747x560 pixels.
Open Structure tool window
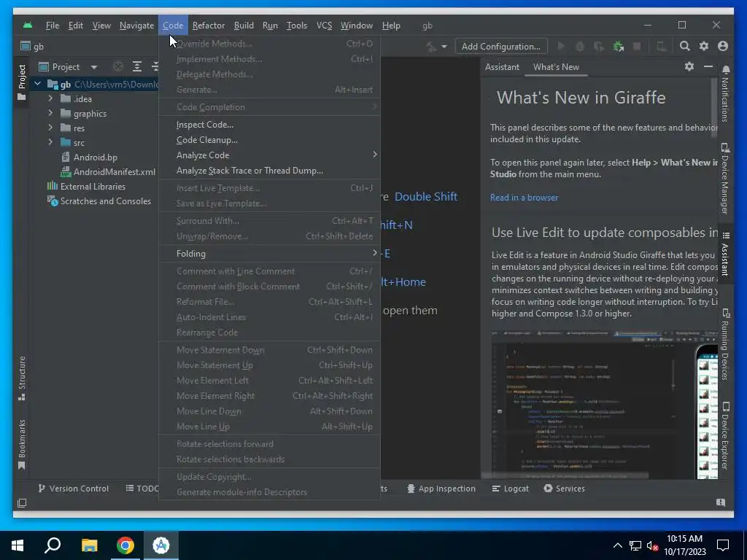tap(21, 378)
